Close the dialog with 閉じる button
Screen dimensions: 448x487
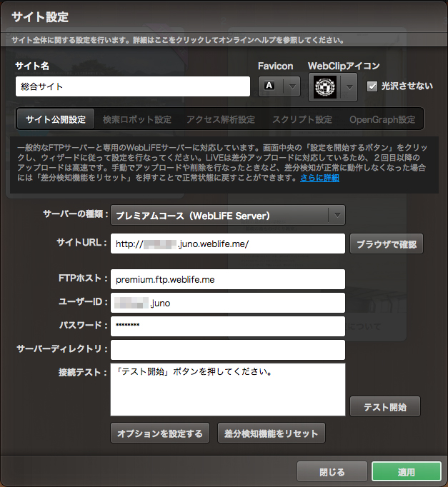tap(332, 472)
